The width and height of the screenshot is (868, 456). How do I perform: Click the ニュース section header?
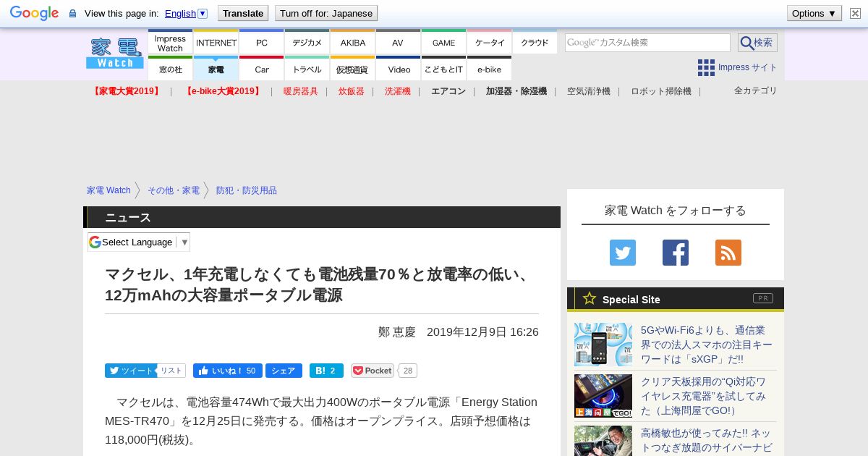(322, 217)
